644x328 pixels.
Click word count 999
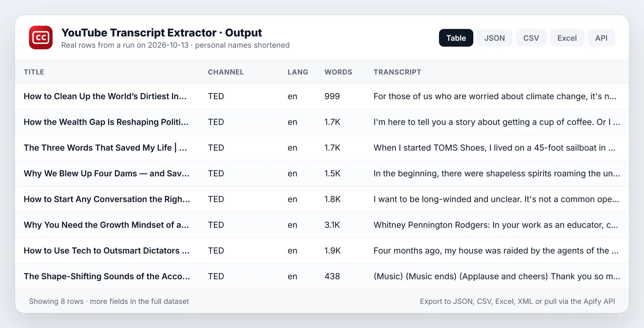pyautogui.click(x=332, y=96)
